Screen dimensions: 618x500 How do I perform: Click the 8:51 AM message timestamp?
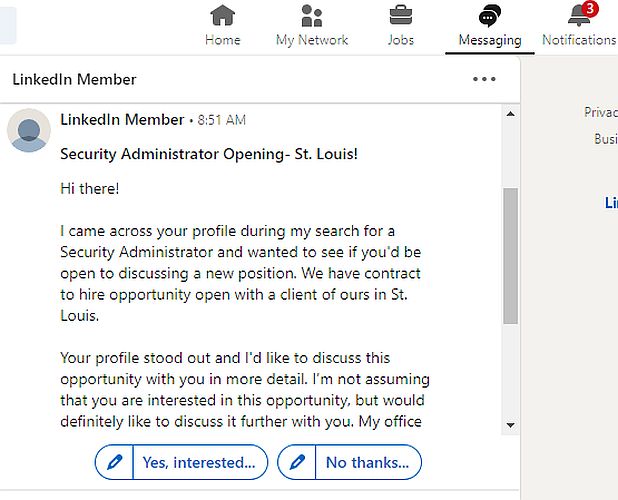click(221, 120)
